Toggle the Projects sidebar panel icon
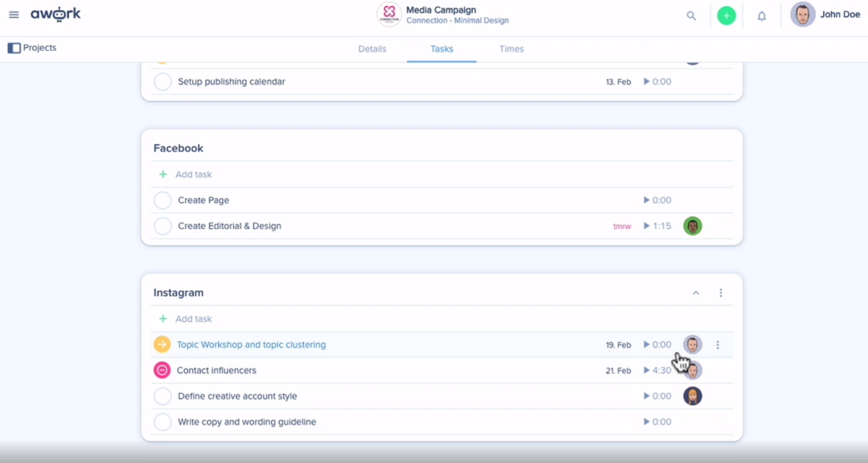This screenshot has width=868, height=463. tap(14, 48)
